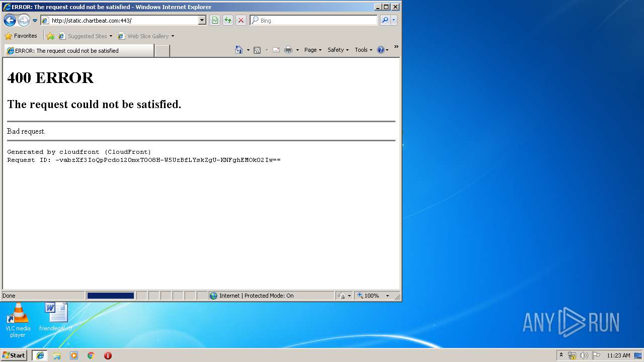Click the Home icon in command bar

(239, 50)
